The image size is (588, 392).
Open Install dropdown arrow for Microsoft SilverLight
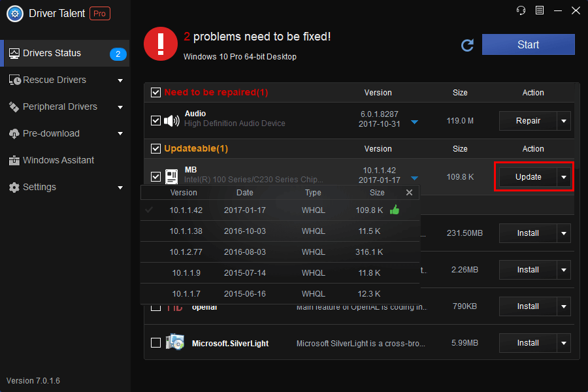click(x=564, y=343)
